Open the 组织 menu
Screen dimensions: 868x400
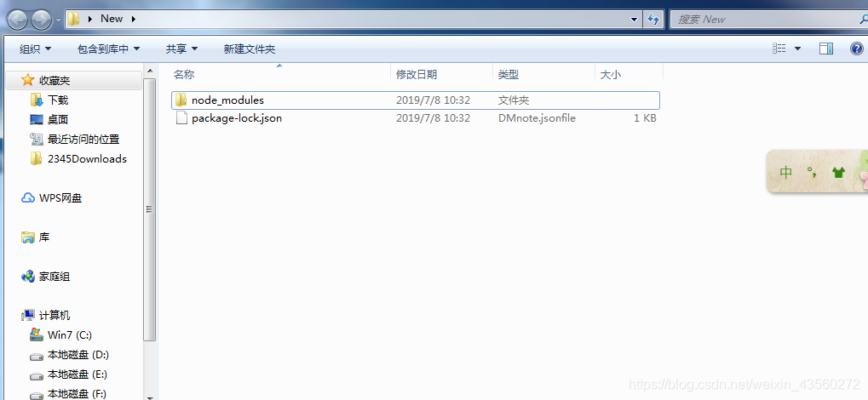[x=36, y=49]
